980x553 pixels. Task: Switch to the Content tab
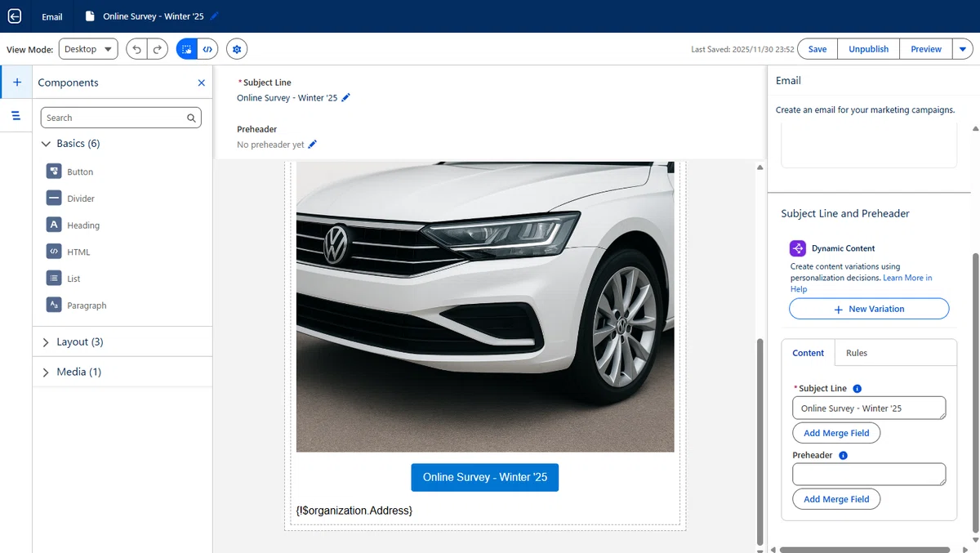click(x=808, y=353)
